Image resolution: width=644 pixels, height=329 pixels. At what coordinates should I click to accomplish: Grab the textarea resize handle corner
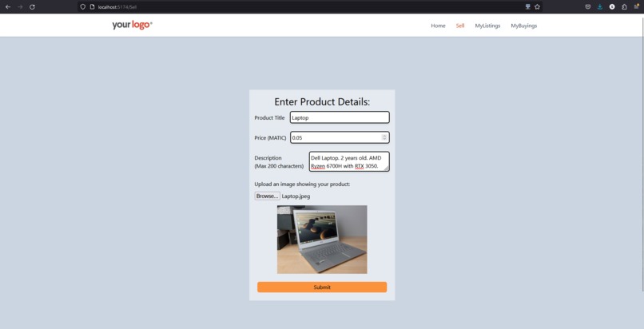386,168
